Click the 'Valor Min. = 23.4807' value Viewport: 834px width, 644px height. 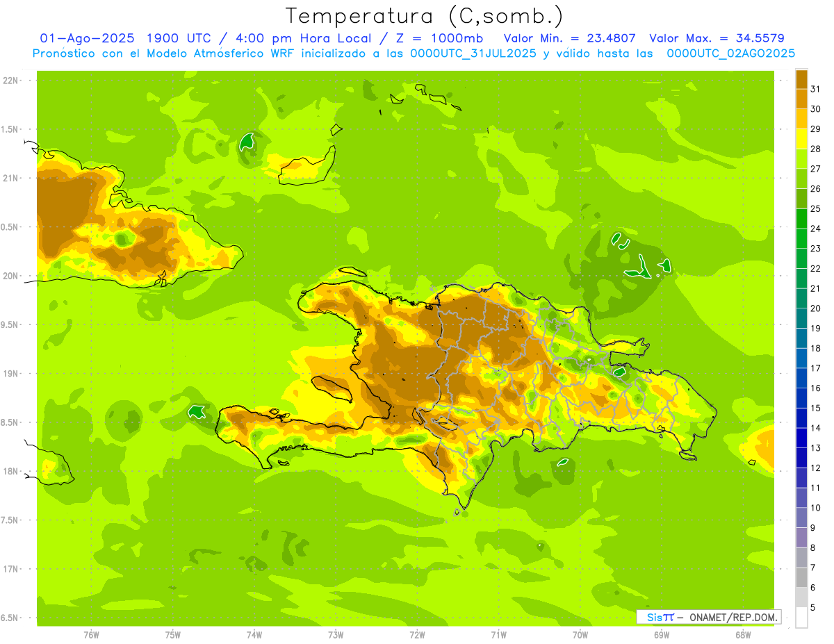pos(569,38)
